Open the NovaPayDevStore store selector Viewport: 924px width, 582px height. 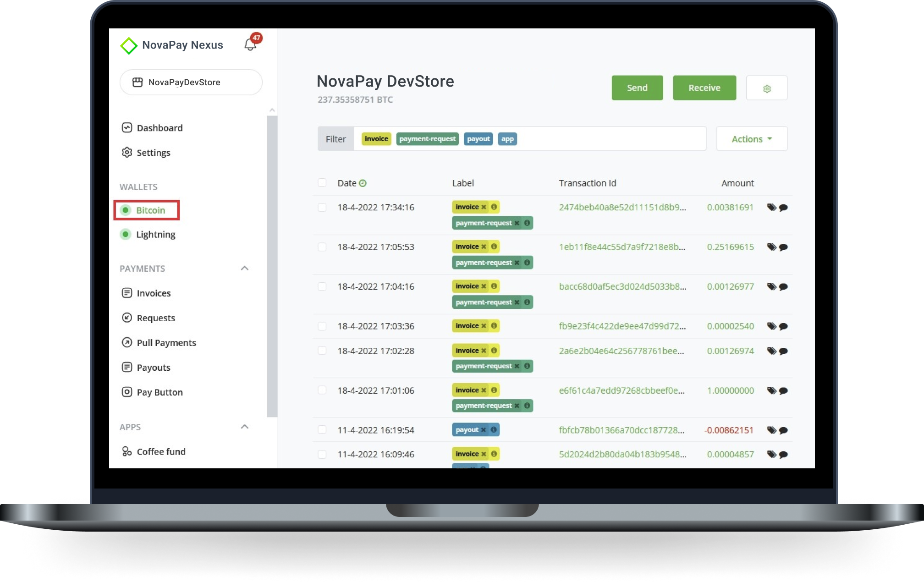(x=191, y=82)
